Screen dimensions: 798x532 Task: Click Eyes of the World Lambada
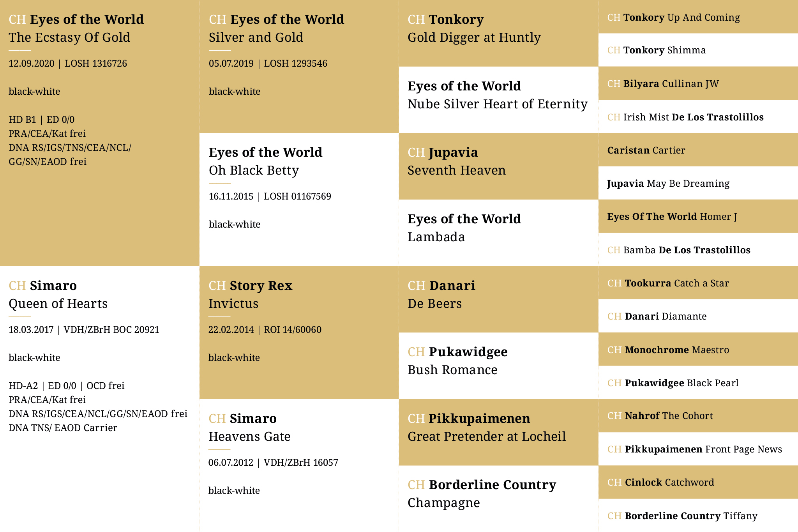point(464,228)
